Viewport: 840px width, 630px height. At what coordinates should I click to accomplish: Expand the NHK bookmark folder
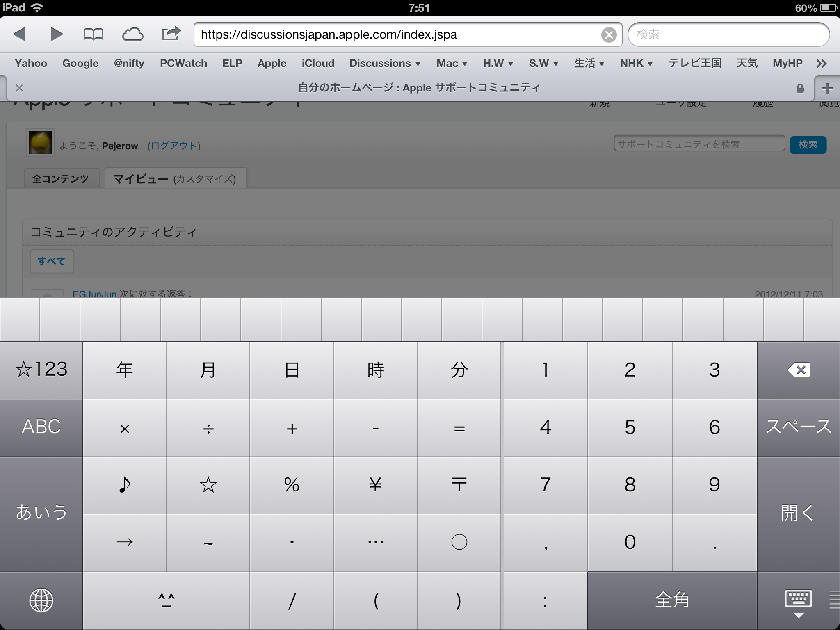pyautogui.click(x=636, y=63)
